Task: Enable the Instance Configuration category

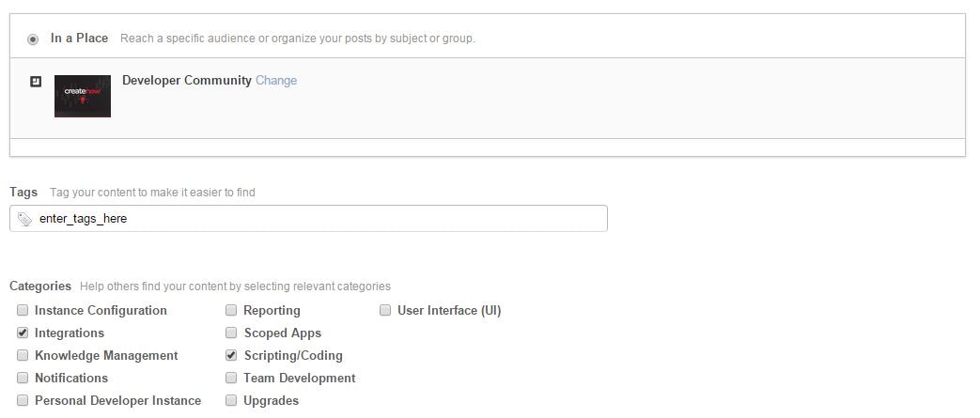Action: [23, 310]
